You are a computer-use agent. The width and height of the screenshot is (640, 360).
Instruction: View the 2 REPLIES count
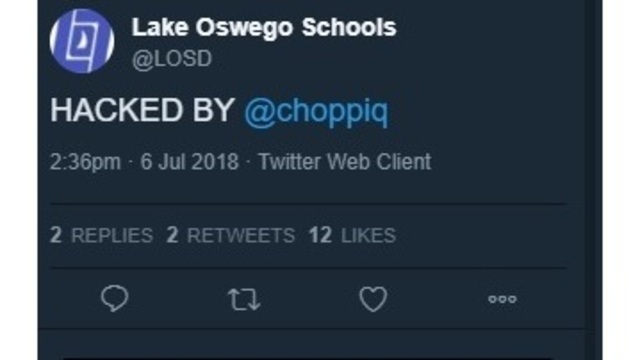pos(101,236)
